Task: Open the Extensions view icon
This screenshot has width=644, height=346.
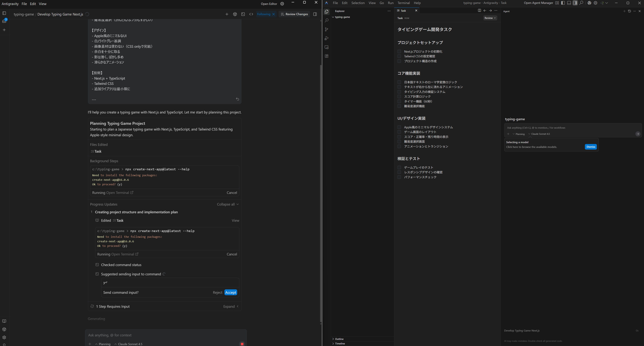Action: click(x=326, y=56)
